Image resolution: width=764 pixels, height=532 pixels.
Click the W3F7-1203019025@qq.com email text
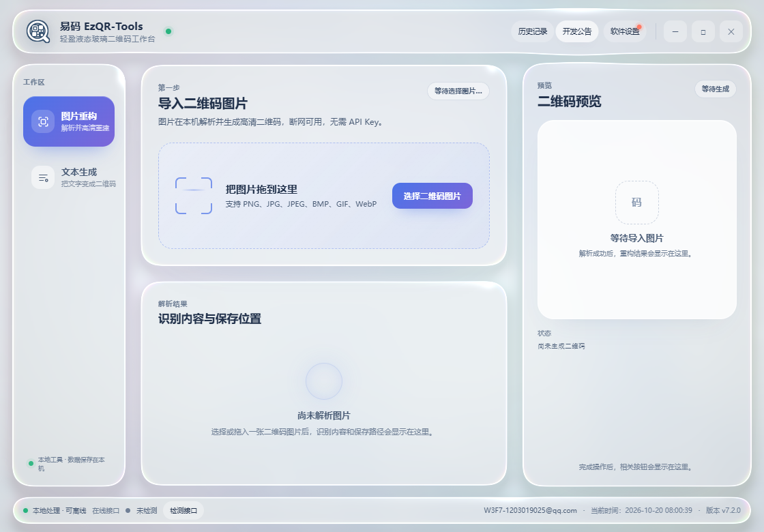click(530, 511)
